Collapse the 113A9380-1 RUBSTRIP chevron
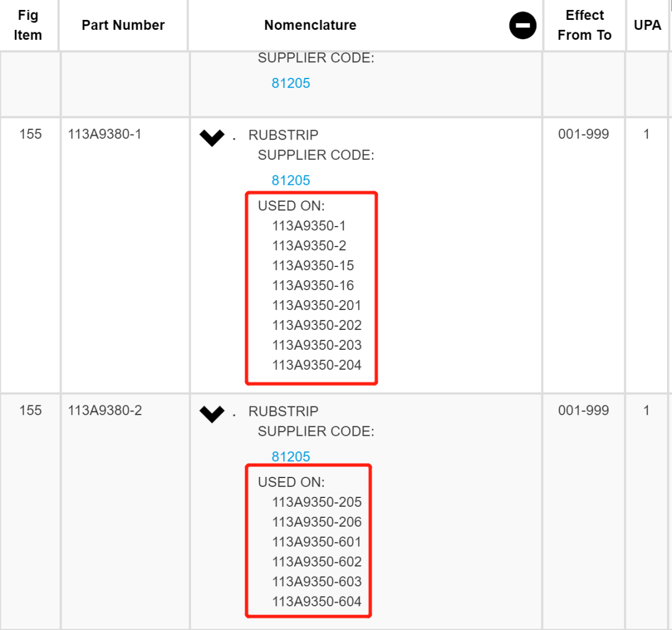 (212, 138)
